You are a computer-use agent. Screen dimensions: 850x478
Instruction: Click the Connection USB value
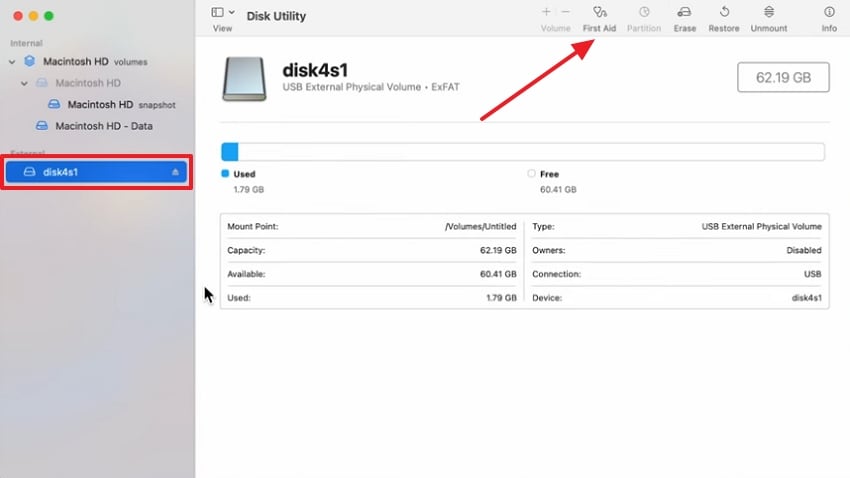point(813,274)
